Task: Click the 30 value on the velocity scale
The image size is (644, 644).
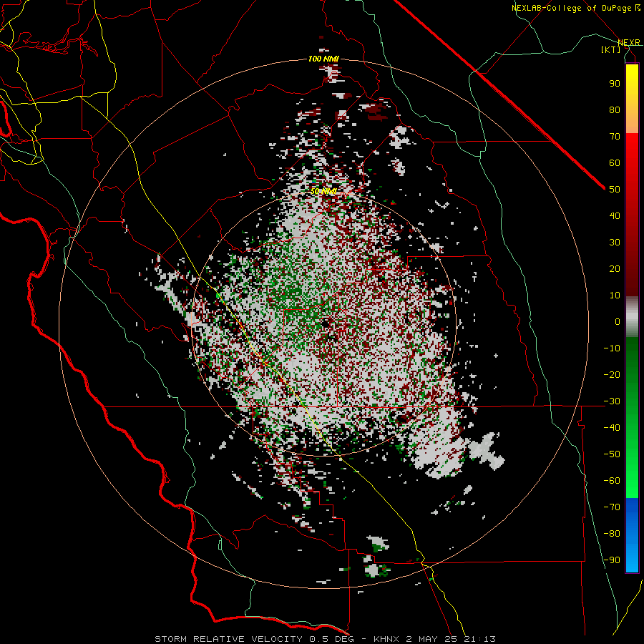Action: (x=615, y=243)
